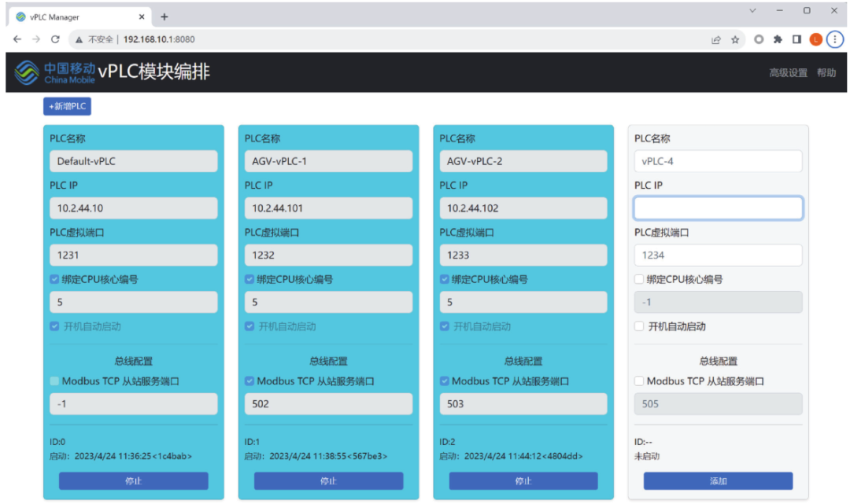The height and width of the screenshot is (504, 850).
Task: Click the +新增PLC button
Action: tap(68, 106)
